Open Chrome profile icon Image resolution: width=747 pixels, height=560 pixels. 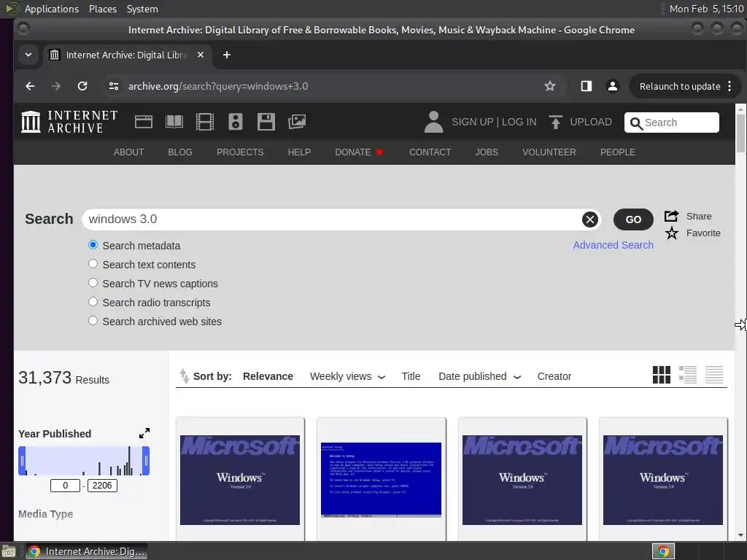tap(613, 86)
